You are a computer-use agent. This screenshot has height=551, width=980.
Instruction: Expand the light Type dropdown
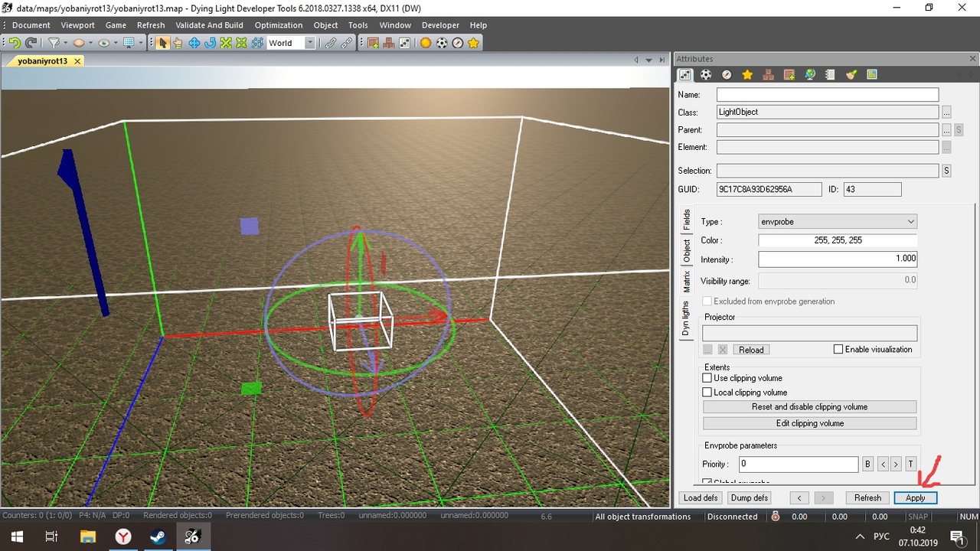(x=838, y=222)
